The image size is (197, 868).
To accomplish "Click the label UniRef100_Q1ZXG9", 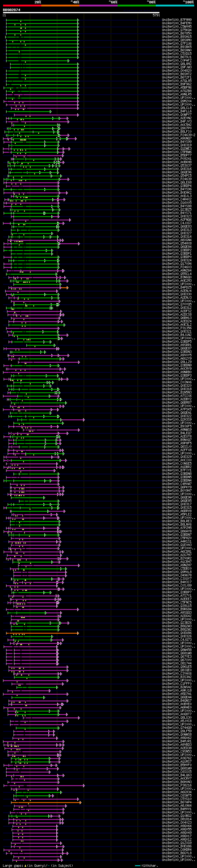I will (x=177, y=843).
